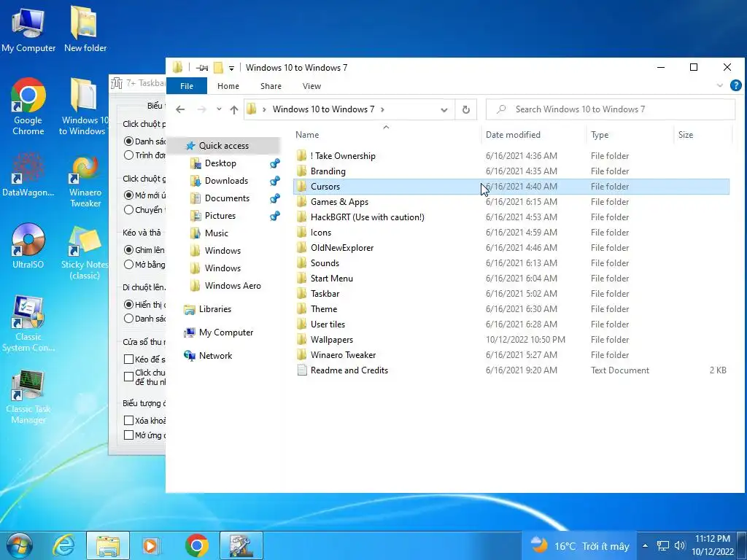Open the Readme and Credits text document
The image size is (747, 560).
(511, 370)
